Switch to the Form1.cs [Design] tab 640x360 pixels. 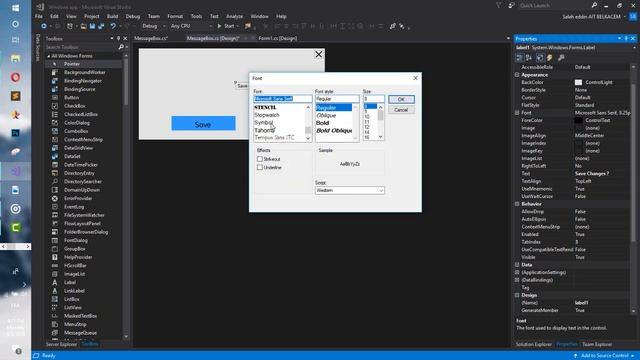coord(278,38)
